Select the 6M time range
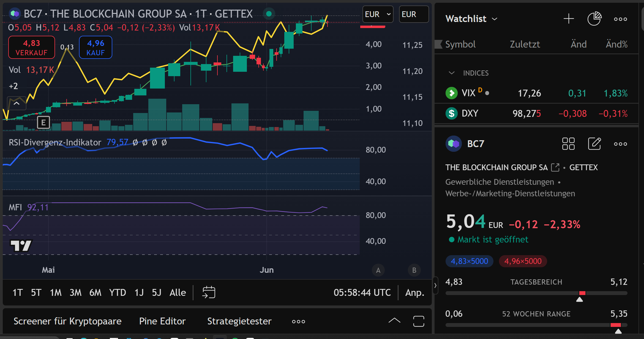The width and height of the screenshot is (644, 339). [95, 293]
